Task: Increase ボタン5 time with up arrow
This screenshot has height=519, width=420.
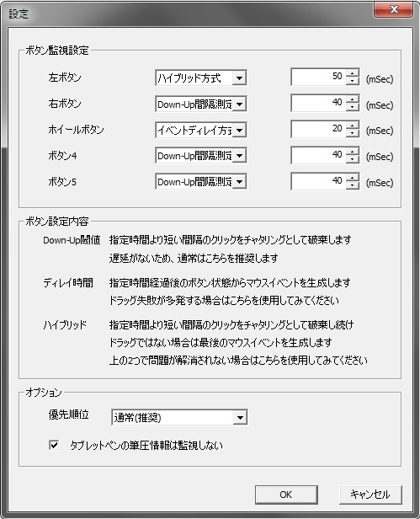Action: [x=353, y=177]
